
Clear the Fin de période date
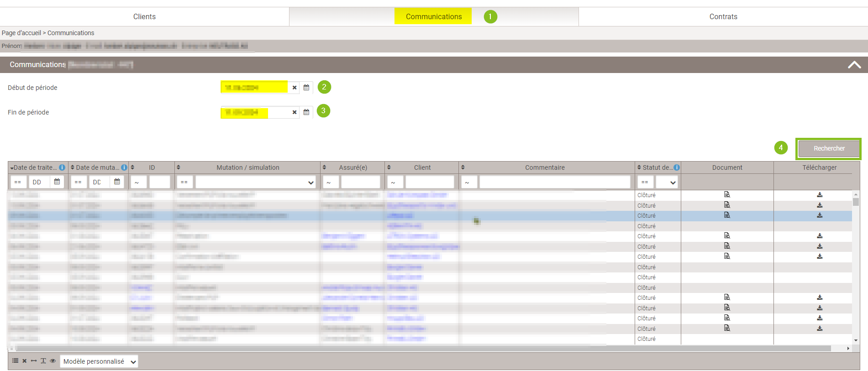pos(295,112)
